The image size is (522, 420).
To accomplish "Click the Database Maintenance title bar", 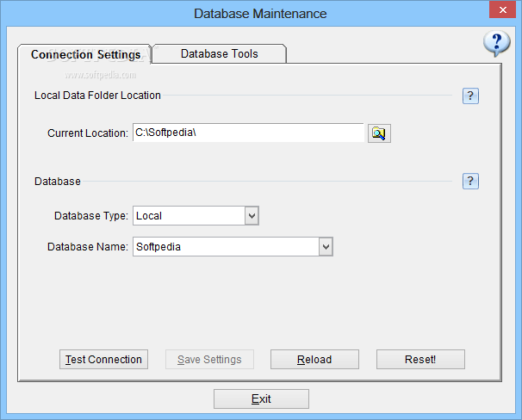I will coord(260,13).
